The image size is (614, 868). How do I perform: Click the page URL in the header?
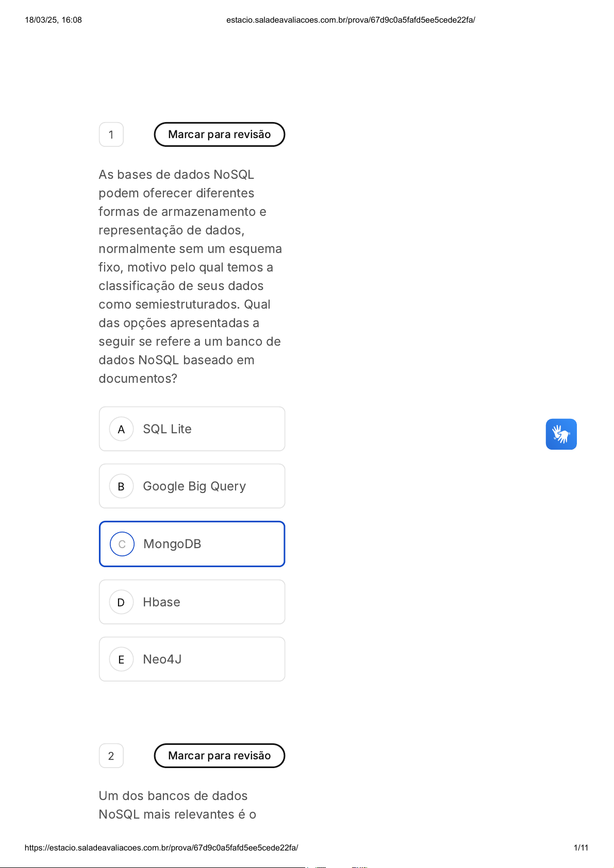(351, 20)
